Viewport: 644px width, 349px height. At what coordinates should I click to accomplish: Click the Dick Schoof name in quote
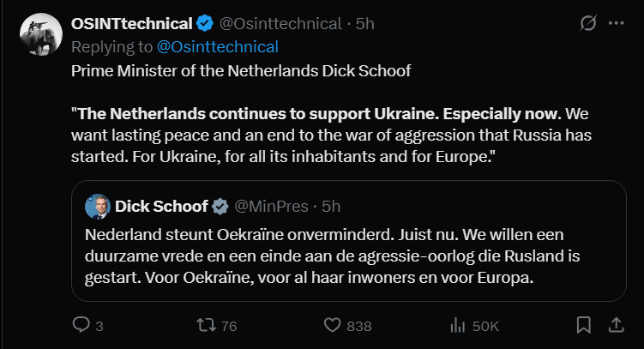160,207
